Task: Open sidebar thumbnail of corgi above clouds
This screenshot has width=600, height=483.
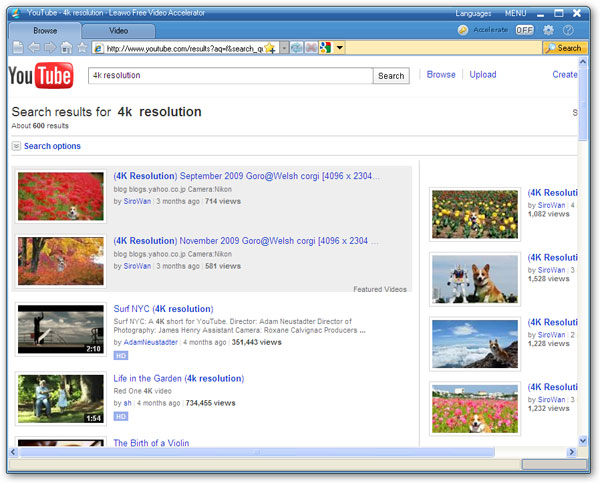Action: coord(474,344)
